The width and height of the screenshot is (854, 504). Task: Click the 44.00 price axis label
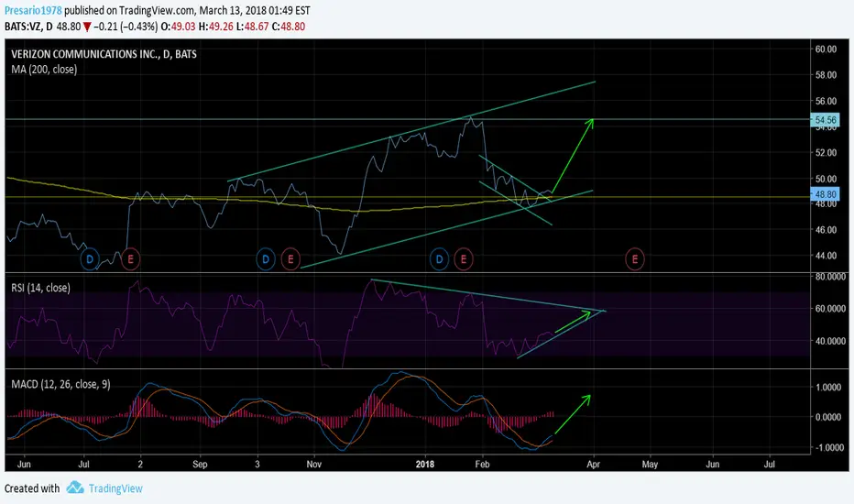tap(826, 255)
